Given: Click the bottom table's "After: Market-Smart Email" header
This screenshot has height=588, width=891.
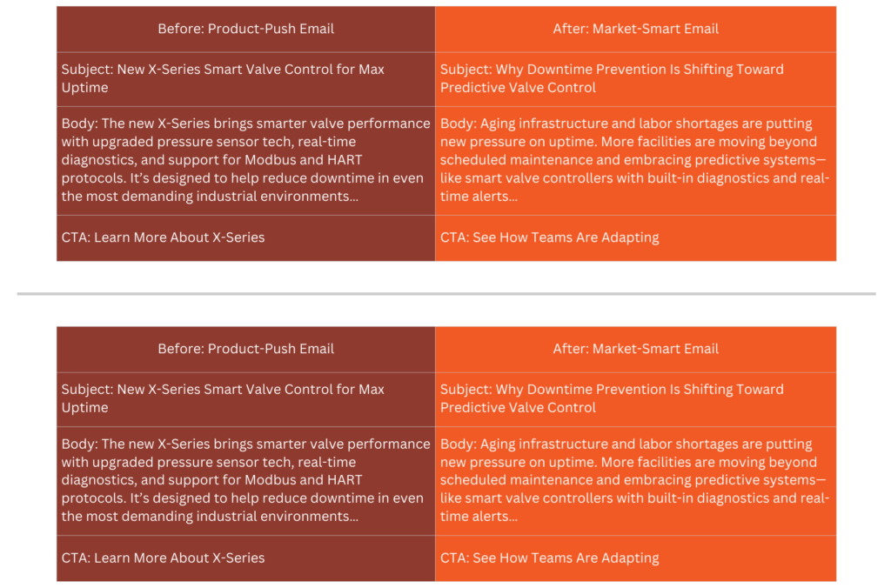Looking at the screenshot, I should tap(635, 349).
